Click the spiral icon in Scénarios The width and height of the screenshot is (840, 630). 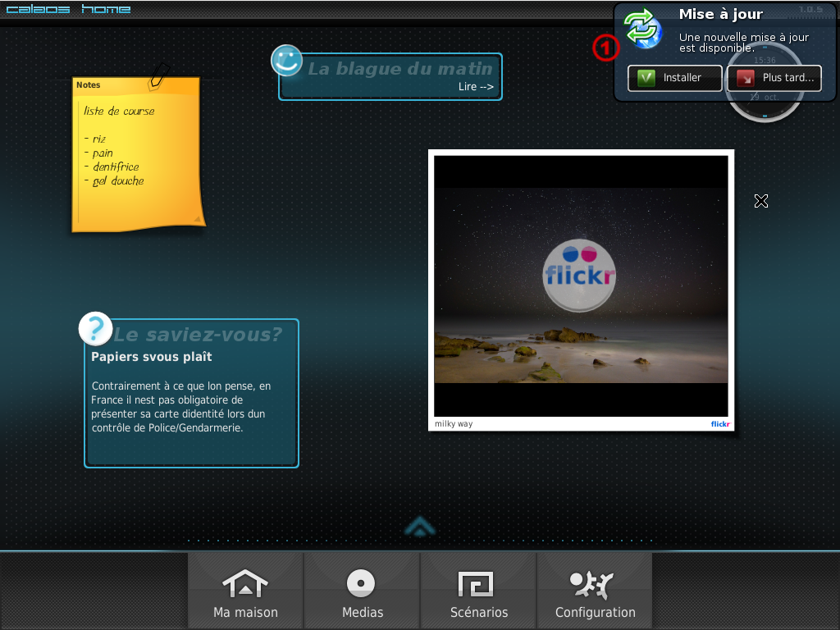pyautogui.click(x=476, y=584)
